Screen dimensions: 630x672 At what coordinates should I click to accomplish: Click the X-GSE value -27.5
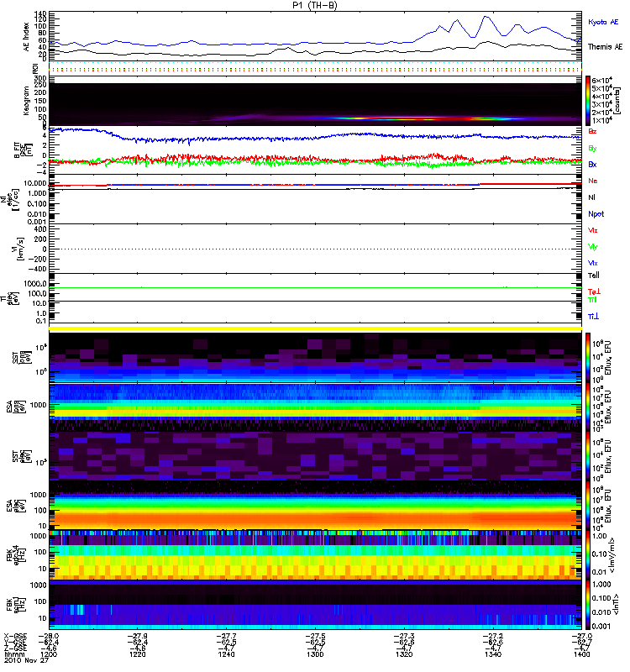coord(315,636)
